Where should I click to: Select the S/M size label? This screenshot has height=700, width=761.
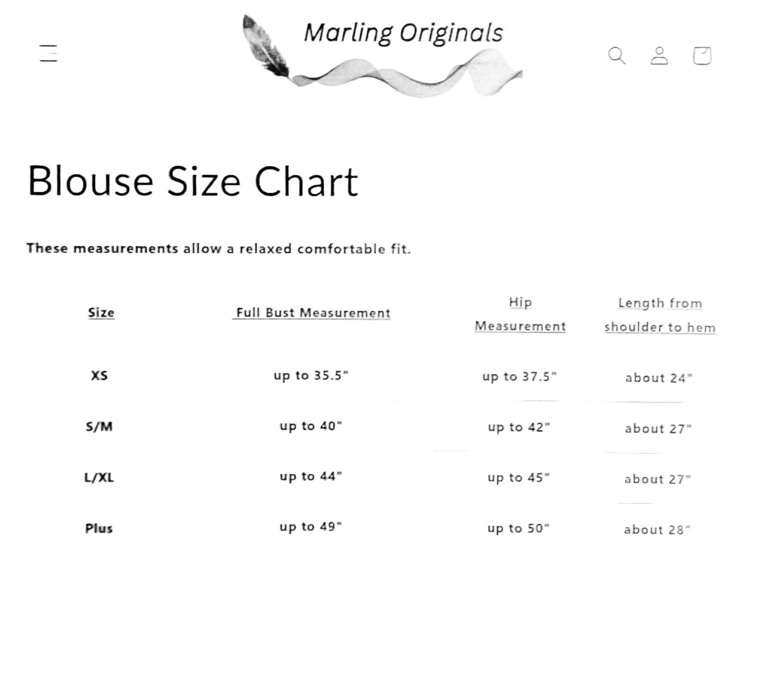point(100,426)
